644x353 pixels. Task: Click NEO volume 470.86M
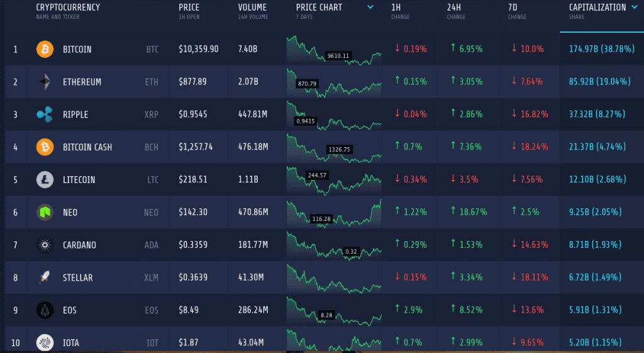pyautogui.click(x=253, y=212)
